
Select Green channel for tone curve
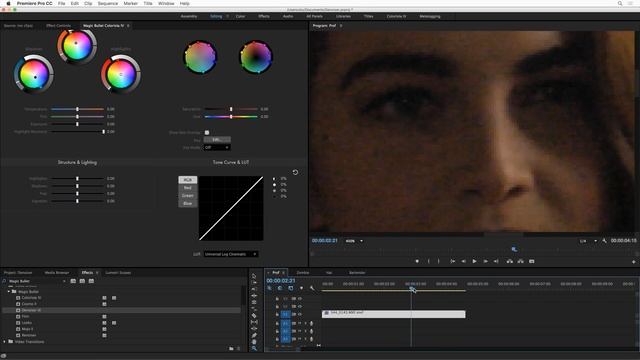click(188, 196)
